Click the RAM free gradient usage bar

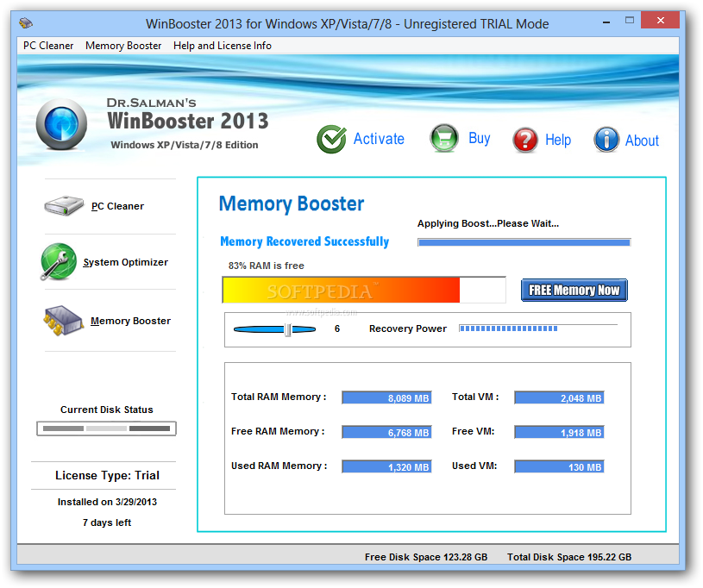(x=364, y=290)
